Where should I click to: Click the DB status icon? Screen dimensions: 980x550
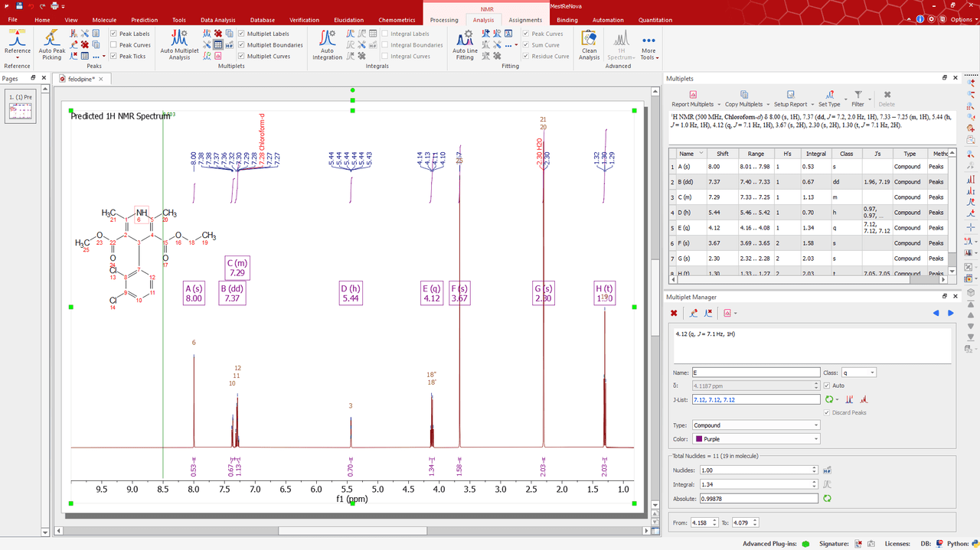pos(939,544)
